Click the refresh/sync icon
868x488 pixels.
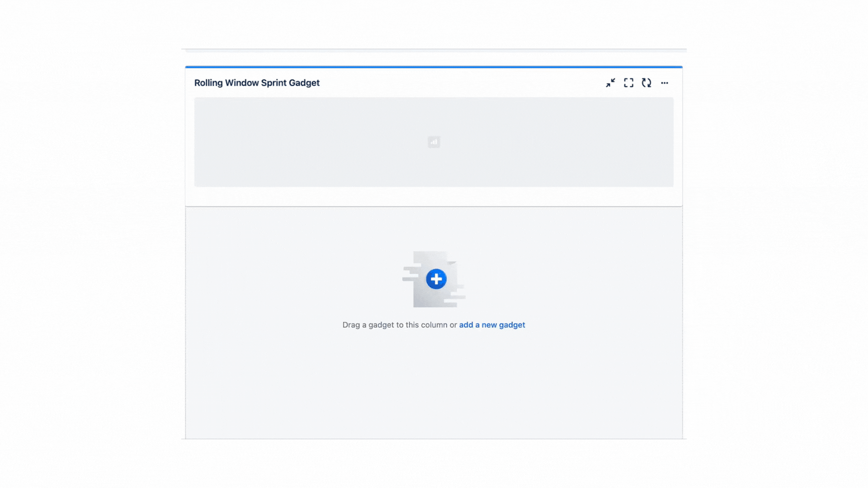pyautogui.click(x=646, y=83)
